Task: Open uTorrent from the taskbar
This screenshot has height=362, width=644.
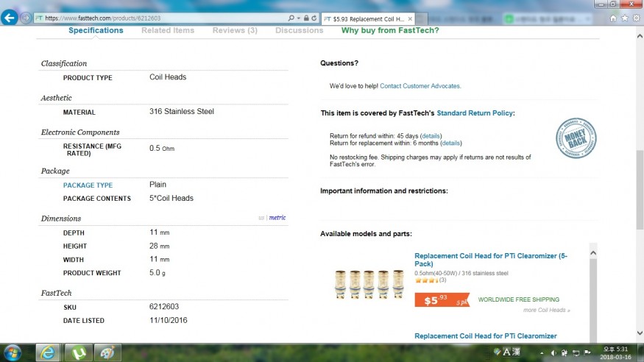Action: coord(78,352)
